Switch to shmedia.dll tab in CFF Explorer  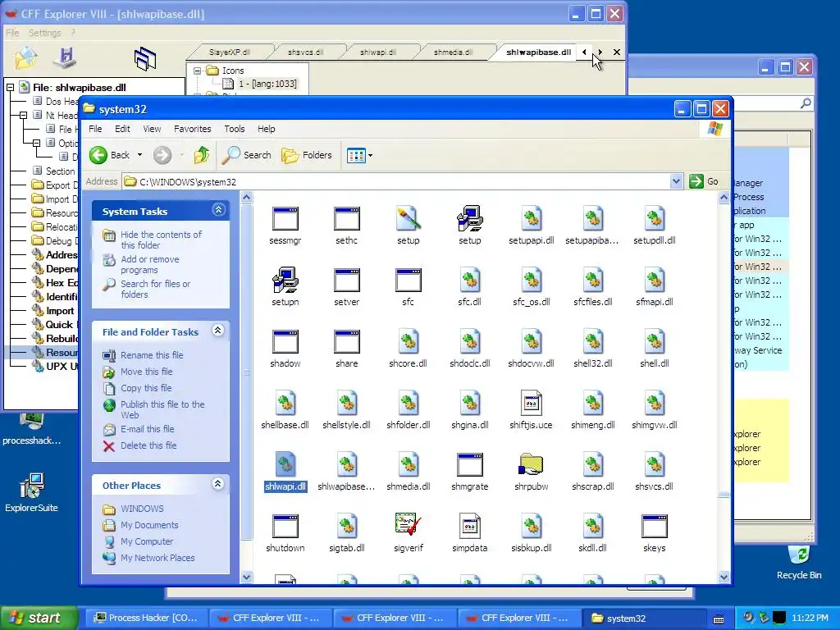pyautogui.click(x=453, y=52)
